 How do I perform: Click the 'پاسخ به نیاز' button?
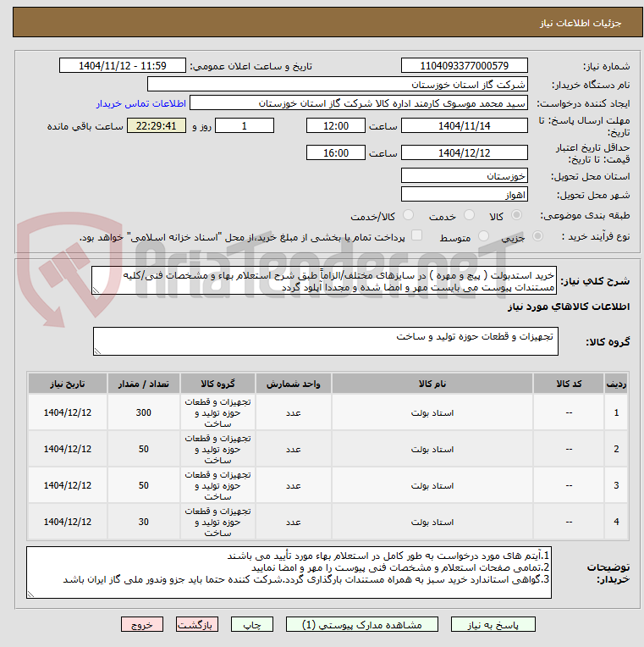(493, 624)
